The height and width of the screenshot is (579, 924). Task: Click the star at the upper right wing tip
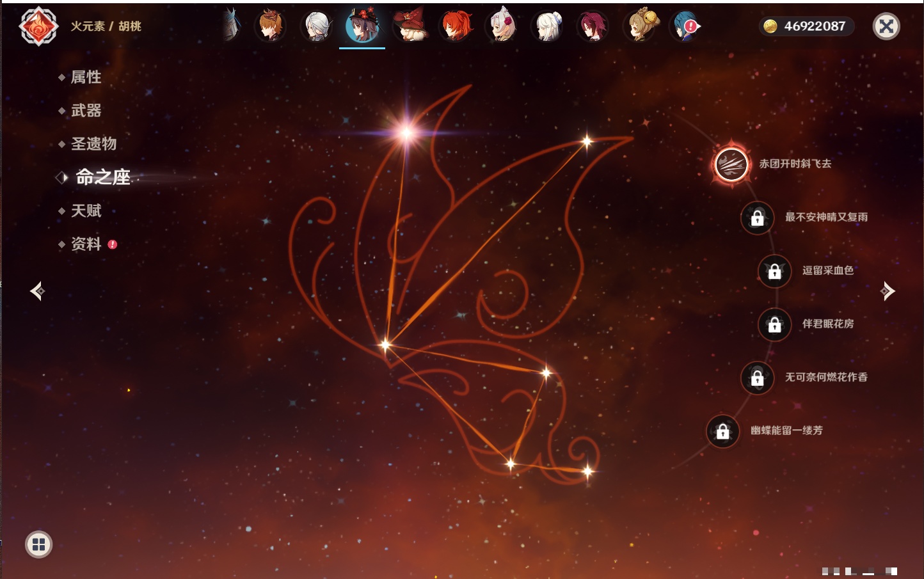coord(587,141)
